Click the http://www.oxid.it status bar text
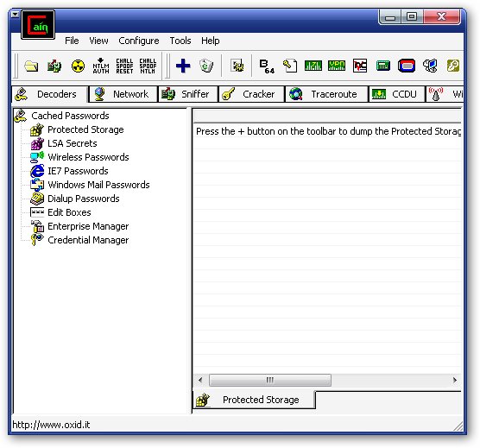Viewport: 480px width, 448px height. coord(51,425)
